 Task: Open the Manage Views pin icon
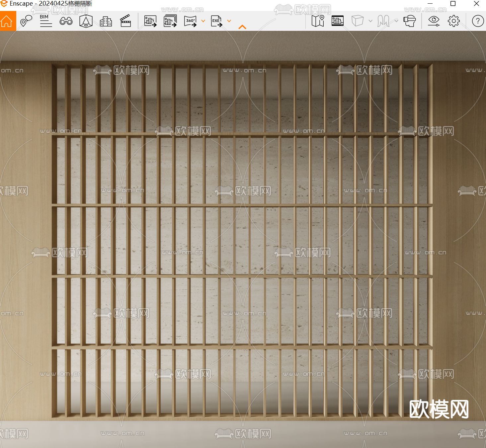click(26, 21)
